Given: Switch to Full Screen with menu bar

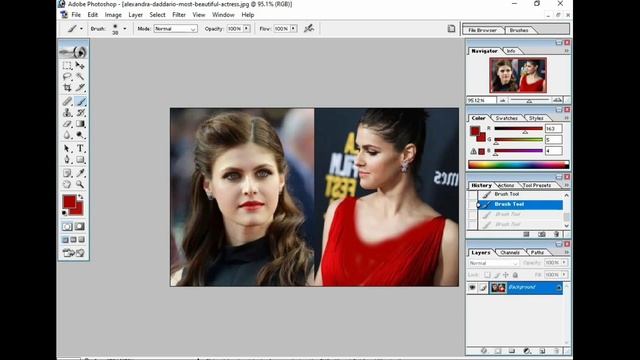Looking at the screenshot, I should 73,240.
